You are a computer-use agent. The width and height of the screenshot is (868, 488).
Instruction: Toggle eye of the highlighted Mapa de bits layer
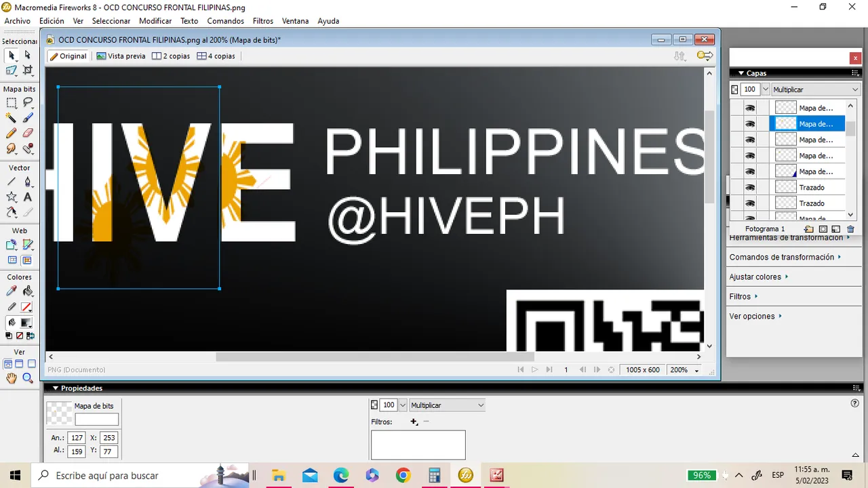pos(750,124)
